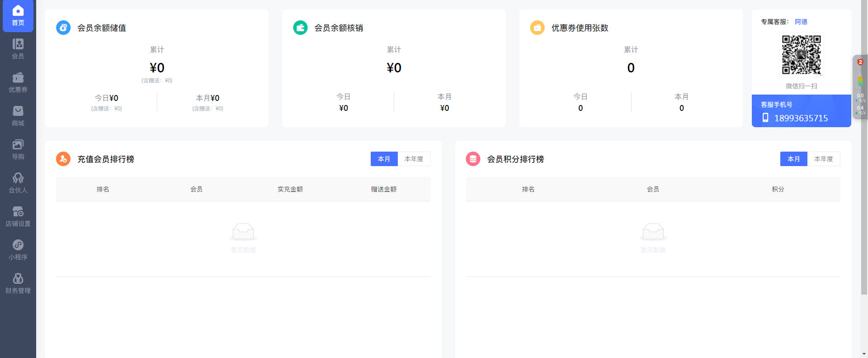Open 店铺设置 store settings in sidebar
This screenshot has width=868, height=358.
18,216
